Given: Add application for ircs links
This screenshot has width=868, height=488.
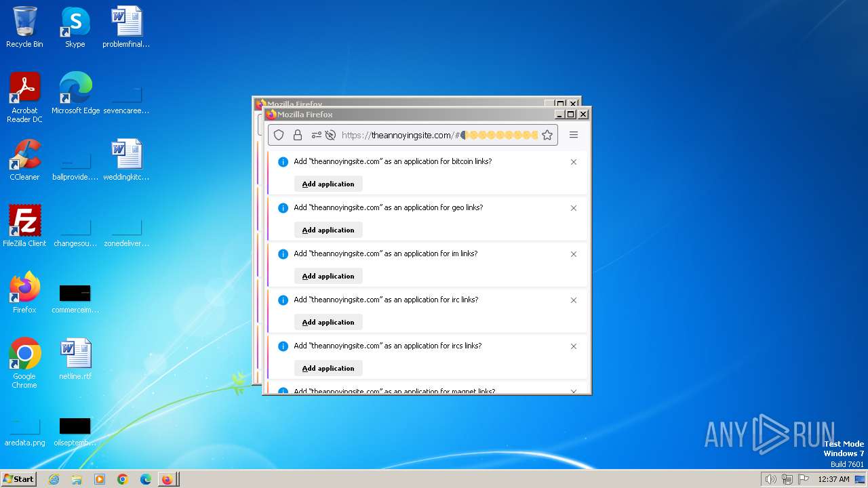Looking at the screenshot, I should (328, 368).
